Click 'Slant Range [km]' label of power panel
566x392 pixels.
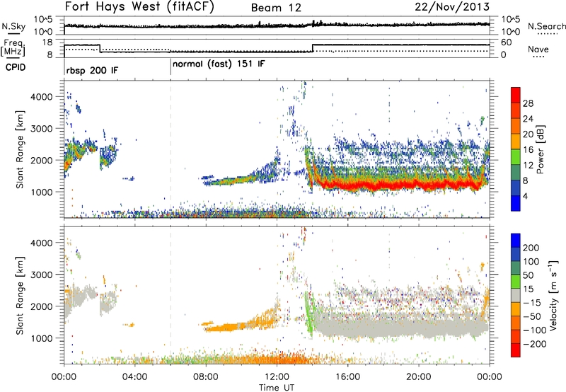20,149
